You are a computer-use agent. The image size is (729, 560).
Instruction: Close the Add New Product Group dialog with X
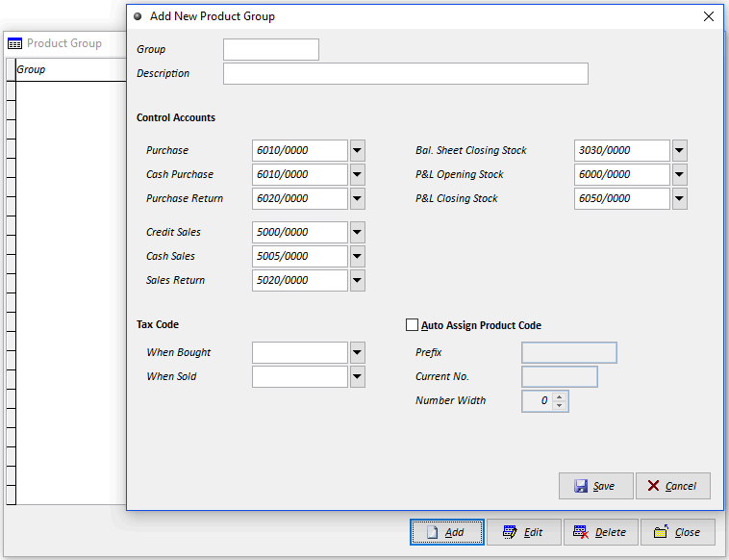click(709, 16)
